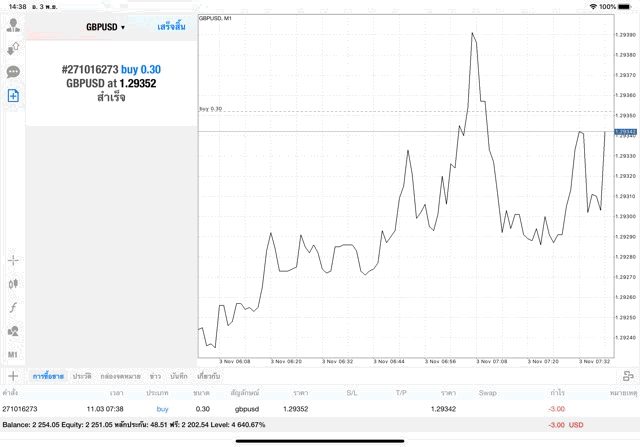Image resolution: width=640 pixels, height=447 pixels.
Task: Select the 11.03 07:38 time cell
Action: (x=105, y=409)
